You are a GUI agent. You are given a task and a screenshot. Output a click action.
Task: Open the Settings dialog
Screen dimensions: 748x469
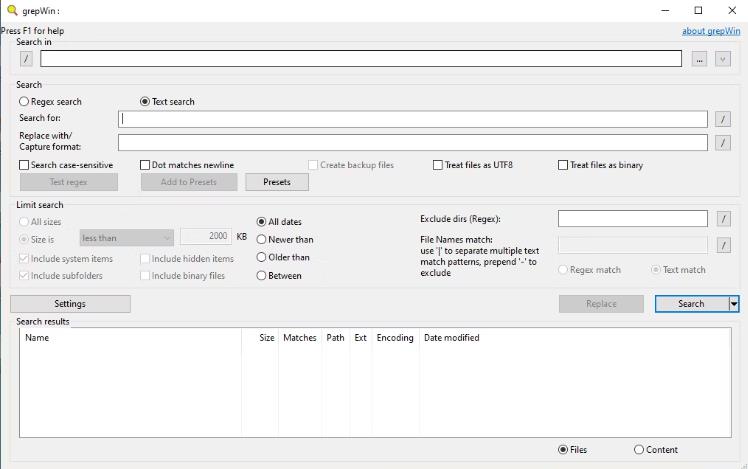[70, 304]
